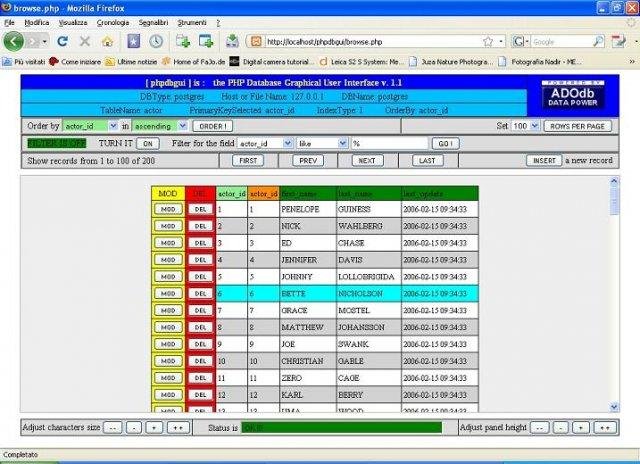The width and height of the screenshot is (640, 464).
Task: Go to the FIRST page of records
Action: (248, 160)
